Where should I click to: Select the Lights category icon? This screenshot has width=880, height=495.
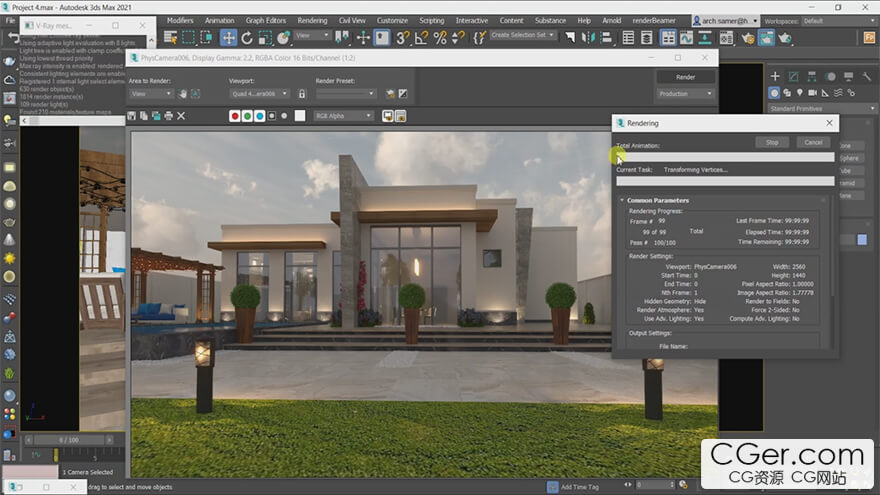pos(800,93)
